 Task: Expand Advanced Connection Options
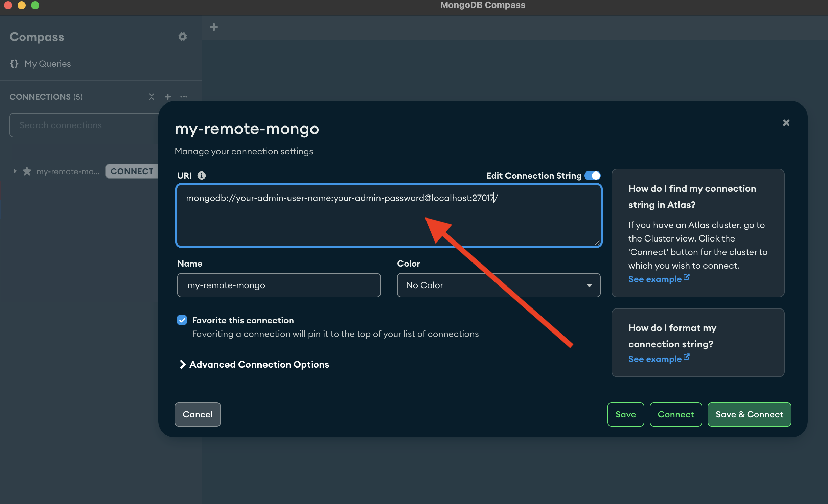coord(254,364)
